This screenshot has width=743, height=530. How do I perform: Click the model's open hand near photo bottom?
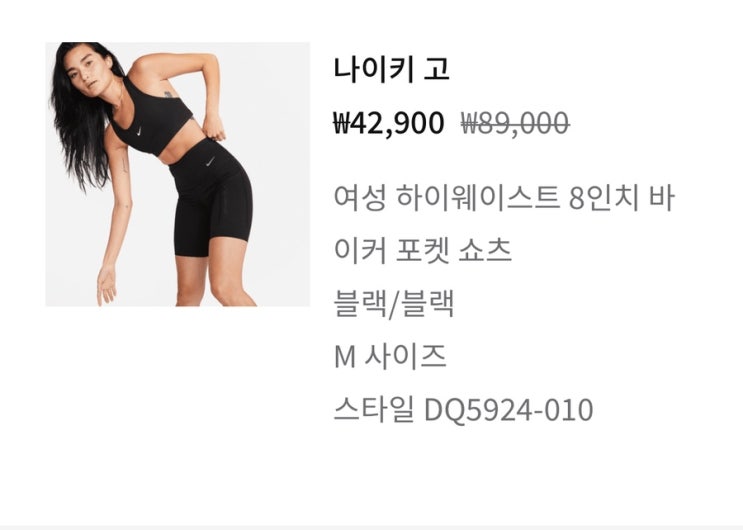tap(106, 286)
